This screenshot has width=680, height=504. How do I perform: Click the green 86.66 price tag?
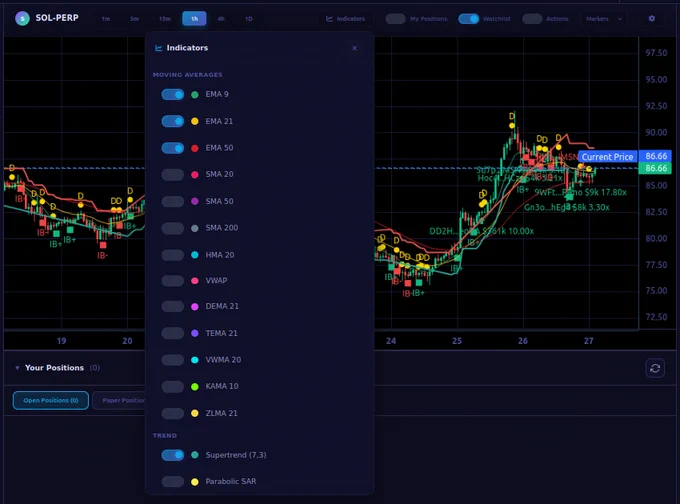tap(655, 168)
